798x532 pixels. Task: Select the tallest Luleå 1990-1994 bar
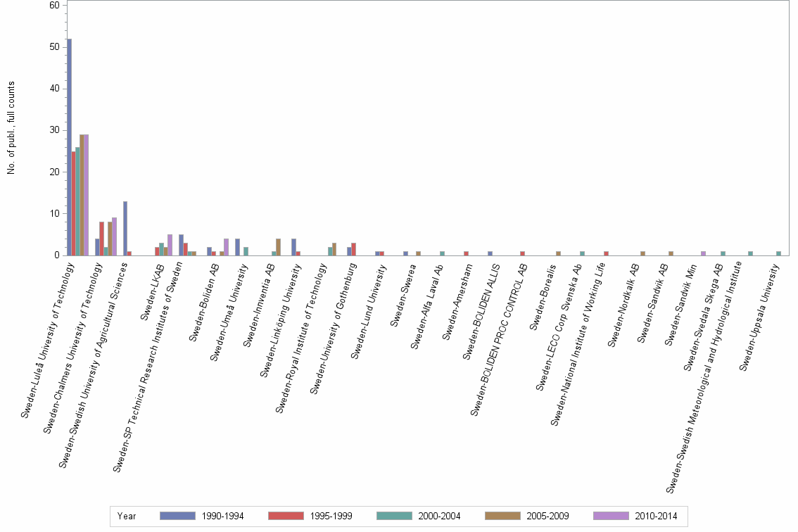69,147
